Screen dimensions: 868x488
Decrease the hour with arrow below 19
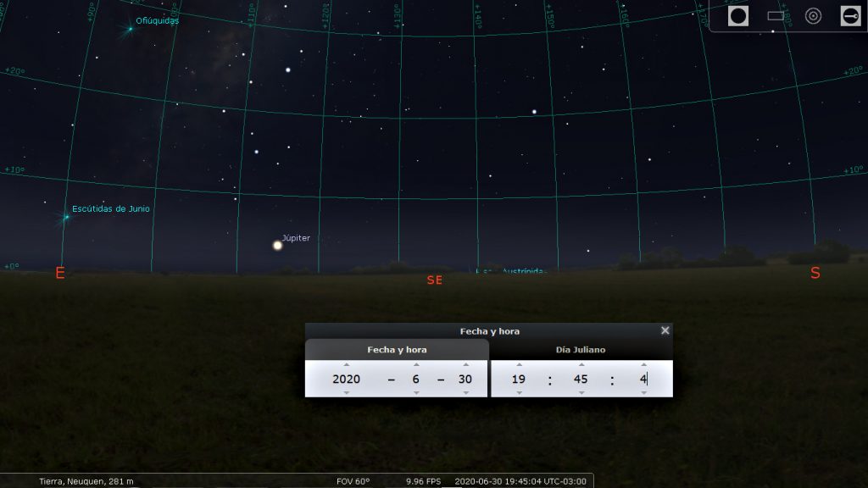point(519,393)
